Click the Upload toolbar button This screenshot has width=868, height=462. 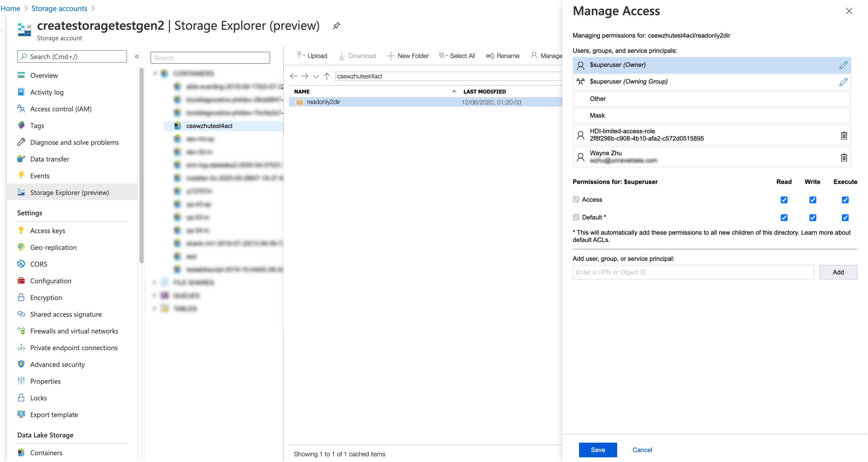tap(312, 56)
